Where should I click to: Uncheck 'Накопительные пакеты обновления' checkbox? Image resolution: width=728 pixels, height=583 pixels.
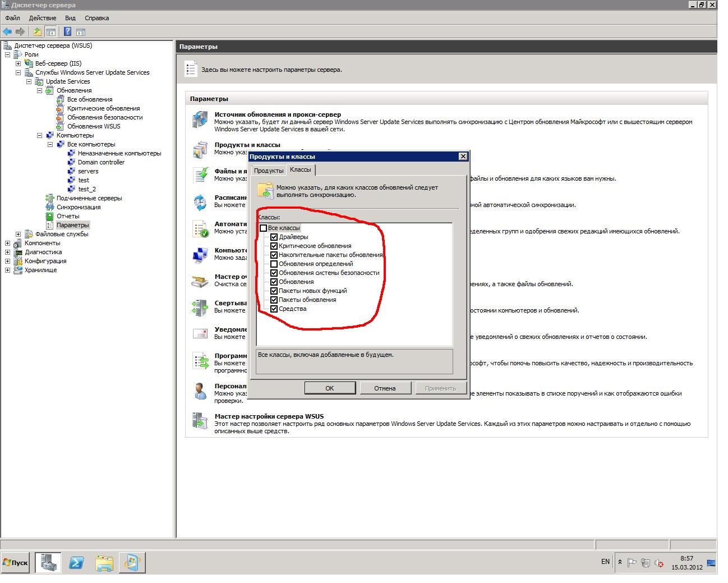(x=274, y=255)
